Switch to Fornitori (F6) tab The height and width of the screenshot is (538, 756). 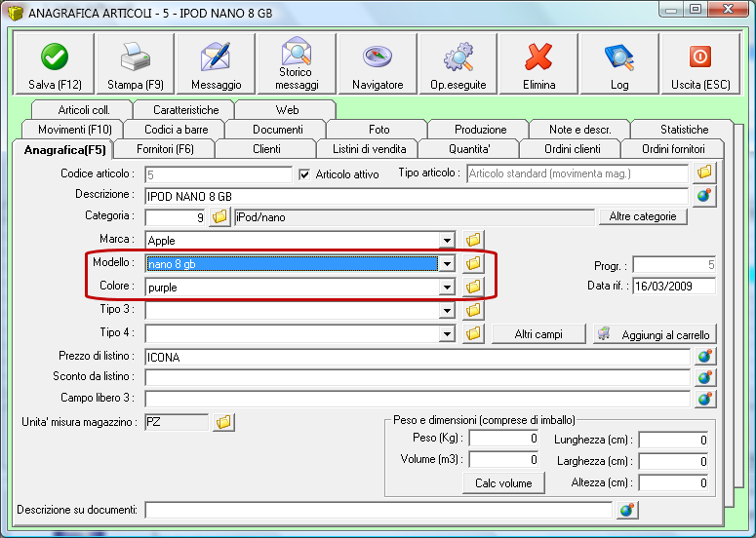[x=165, y=149]
